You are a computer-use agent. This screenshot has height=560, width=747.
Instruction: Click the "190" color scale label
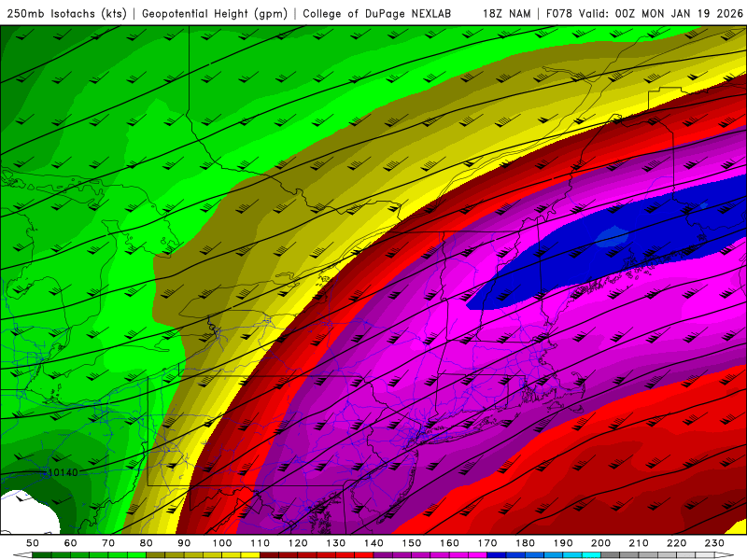coord(563,543)
